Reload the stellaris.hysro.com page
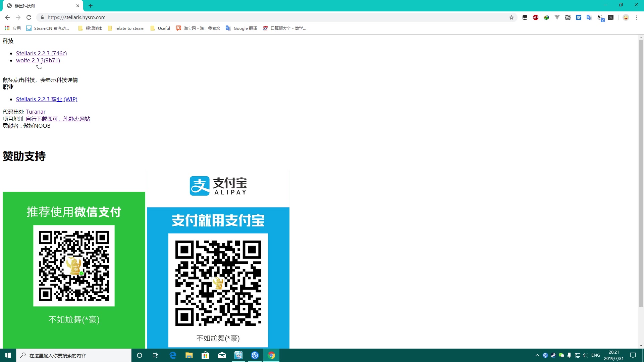Viewport: 644px width, 362px height. 29,17
